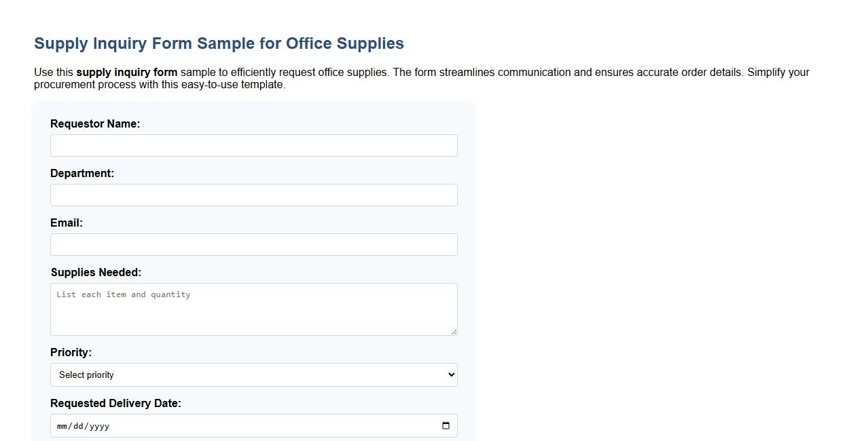The width and height of the screenshot is (868, 441).
Task: Select the combo box showing 'Select priority'
Action: click(253, 375)
